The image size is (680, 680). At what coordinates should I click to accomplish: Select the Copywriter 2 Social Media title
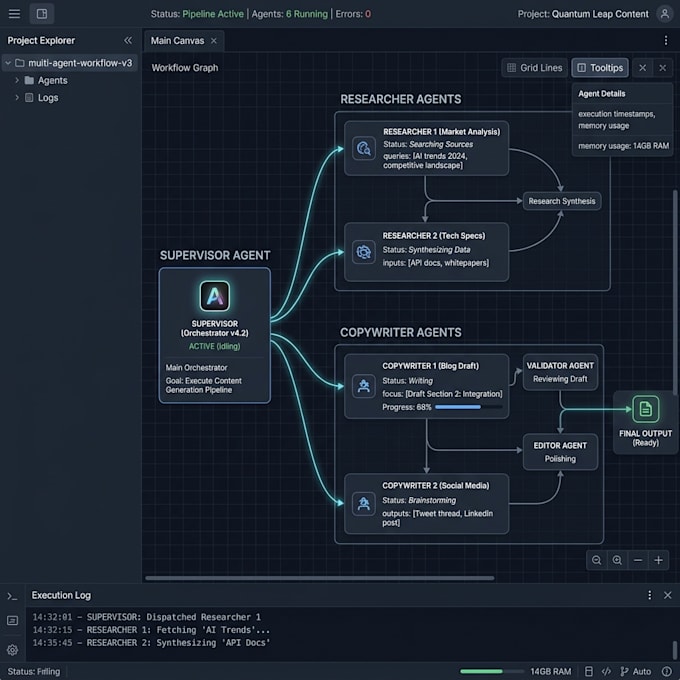click(x=435, y=486)
